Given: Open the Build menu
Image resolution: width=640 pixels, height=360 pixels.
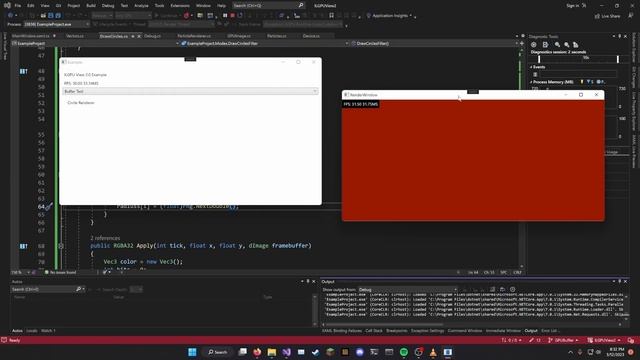Looking at the screenshot, I should pos(91,6).
